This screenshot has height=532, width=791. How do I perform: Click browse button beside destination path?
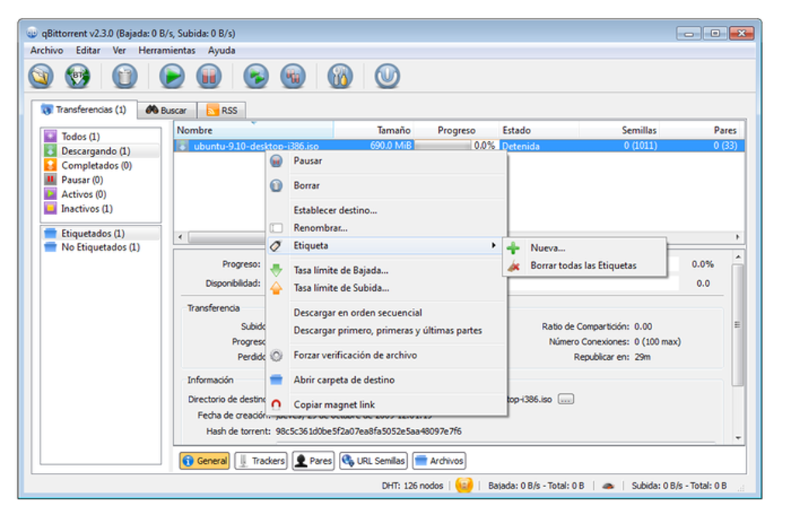coord(566,399)
